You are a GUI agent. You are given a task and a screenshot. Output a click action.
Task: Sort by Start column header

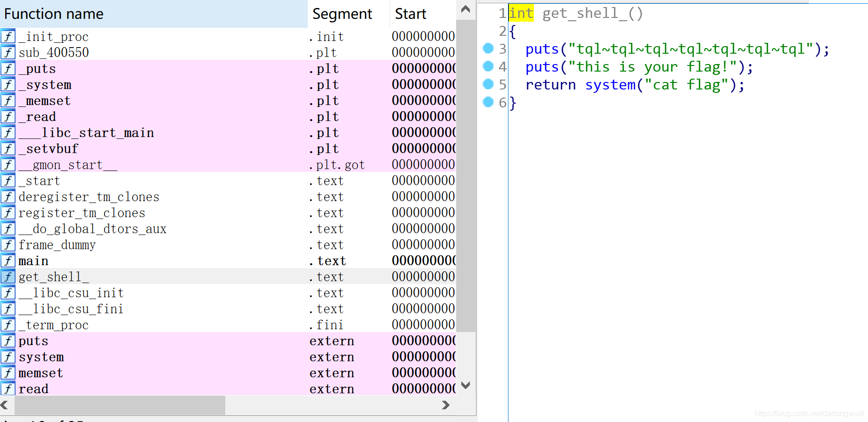(423, 14)
